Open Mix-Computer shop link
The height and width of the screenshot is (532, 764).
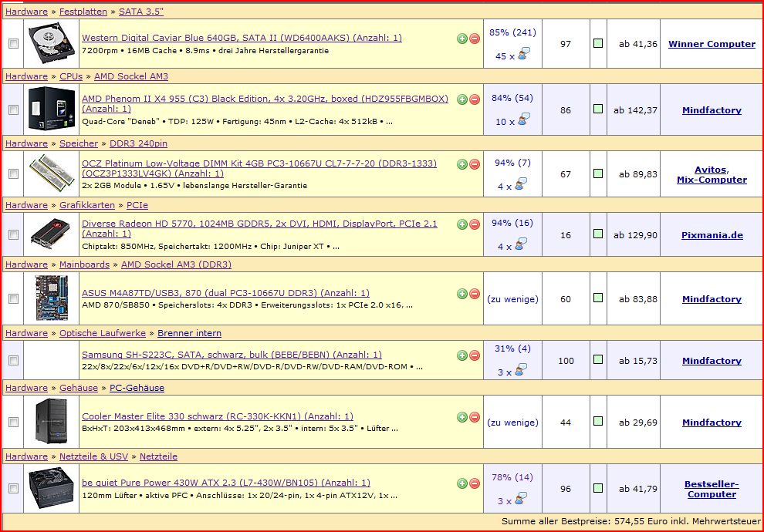(712, 180)
